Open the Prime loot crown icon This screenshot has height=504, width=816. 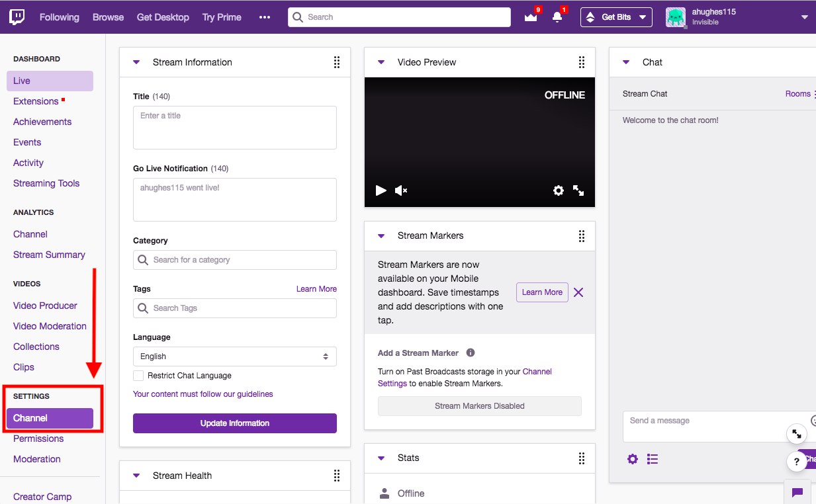531,17
